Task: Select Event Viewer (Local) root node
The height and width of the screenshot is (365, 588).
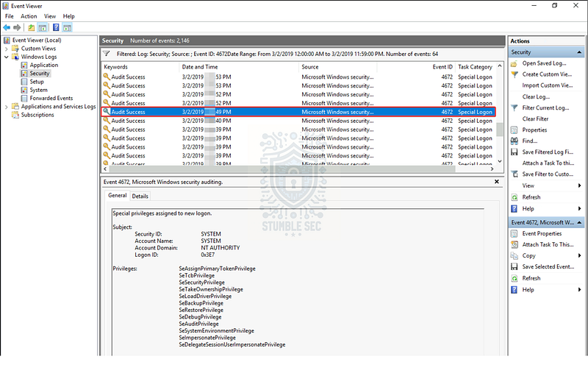Action: (x=36, y=40)
